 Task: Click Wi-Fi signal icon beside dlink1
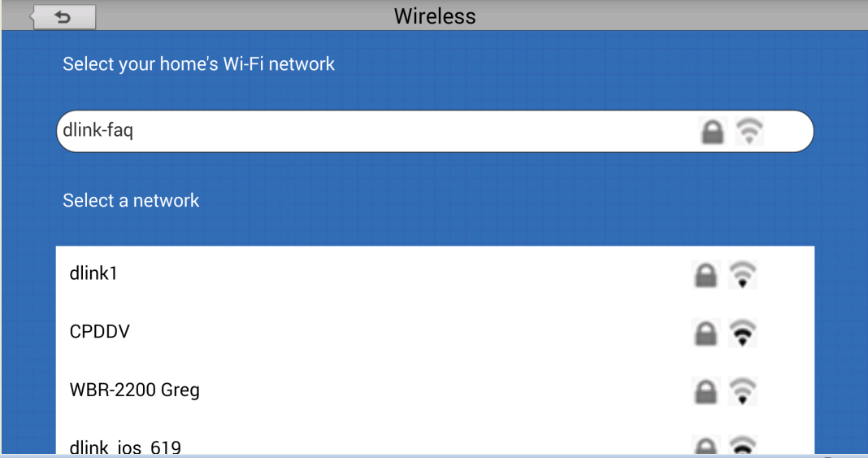click(x=742, y=275)
